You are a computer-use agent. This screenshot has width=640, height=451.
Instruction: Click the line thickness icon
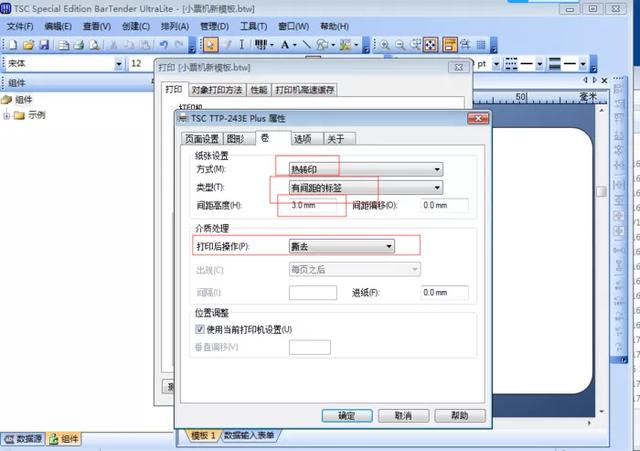tap(555, 64)
